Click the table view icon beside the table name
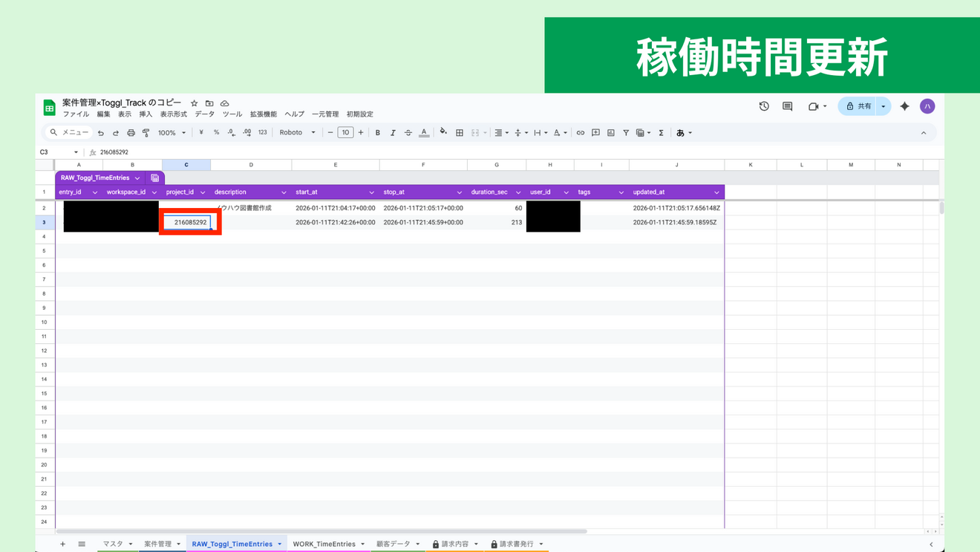Image resolution: width=980 pixels, height=552 pixels. [154, 178]
